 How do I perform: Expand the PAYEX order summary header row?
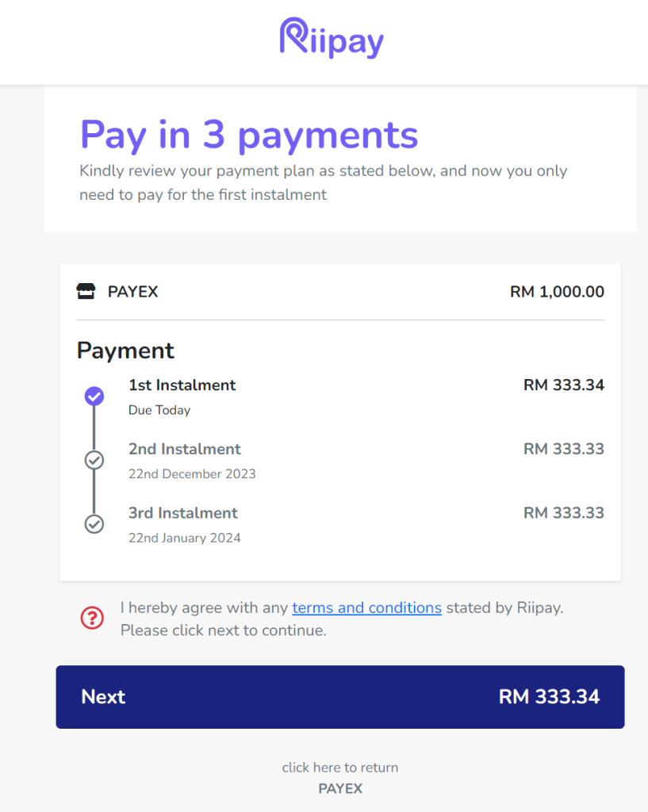pyautogui.click(x=339, y=291)
